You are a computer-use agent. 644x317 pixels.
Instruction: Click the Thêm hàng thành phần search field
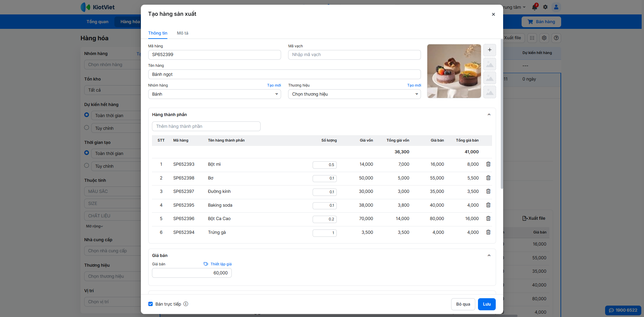pyautogui.click(x=206, y=126)
